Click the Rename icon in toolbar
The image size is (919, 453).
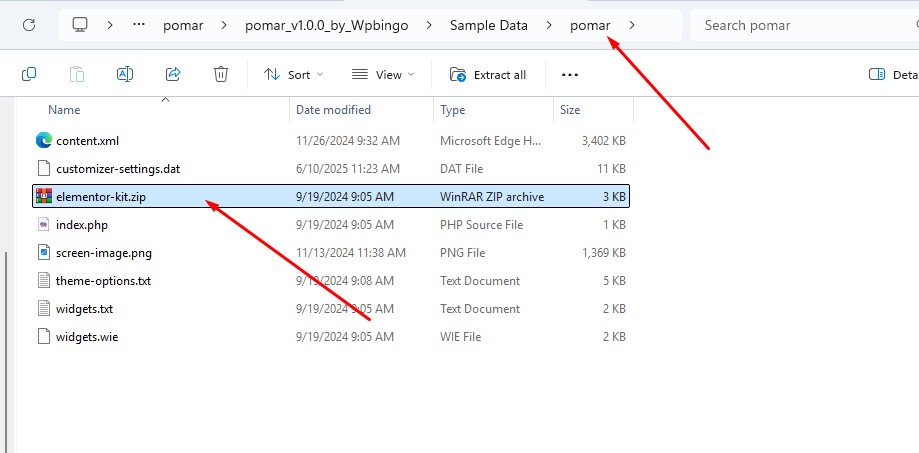(x=125, y=74)
